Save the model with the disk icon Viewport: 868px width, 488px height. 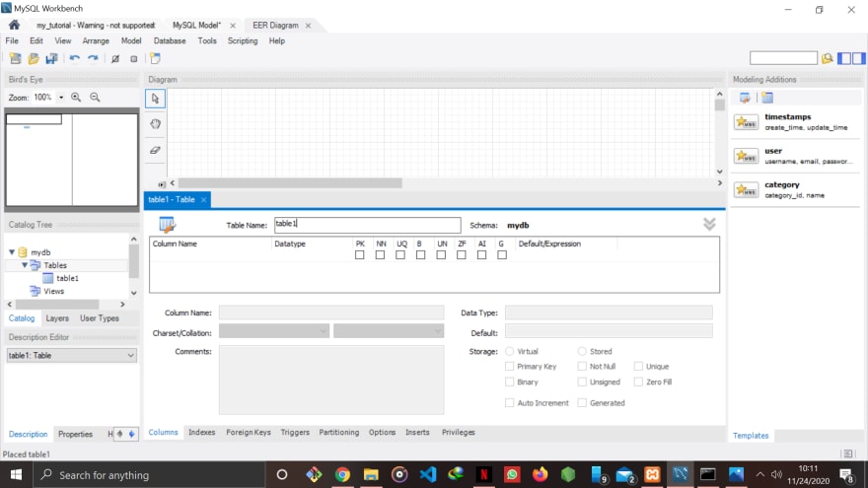pos(51,58)
